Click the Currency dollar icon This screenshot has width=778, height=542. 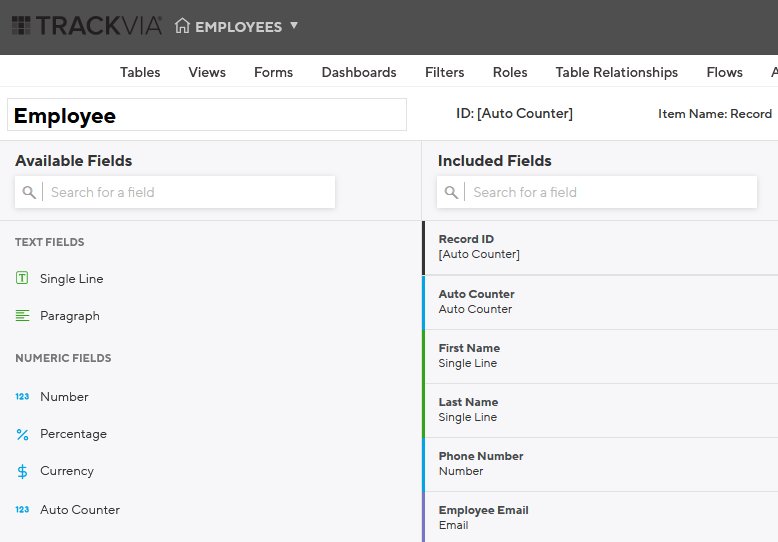22,471
